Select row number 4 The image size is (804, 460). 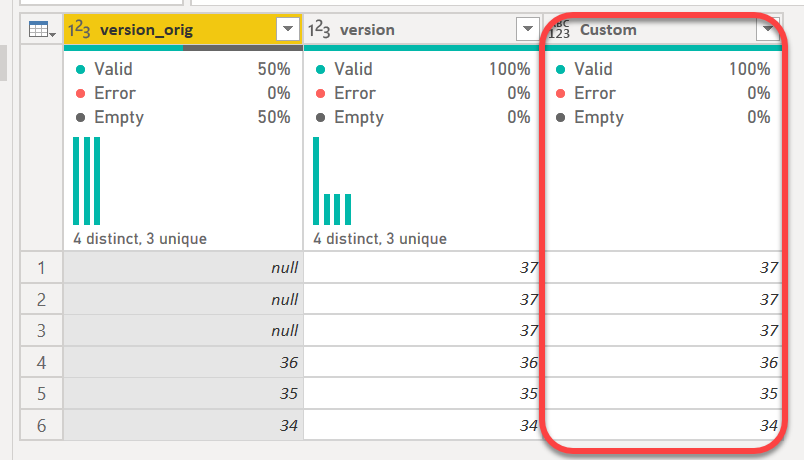[x=42, y=362]
